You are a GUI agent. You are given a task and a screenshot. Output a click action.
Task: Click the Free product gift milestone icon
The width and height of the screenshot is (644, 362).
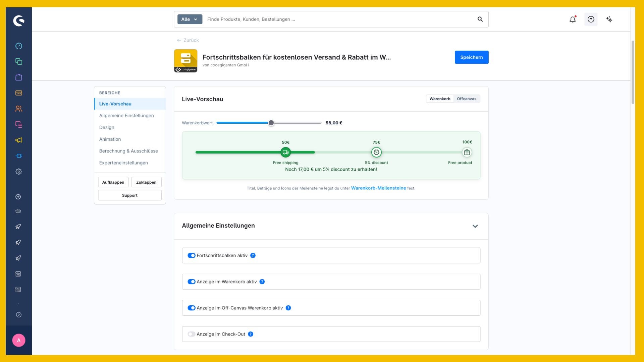467,152
